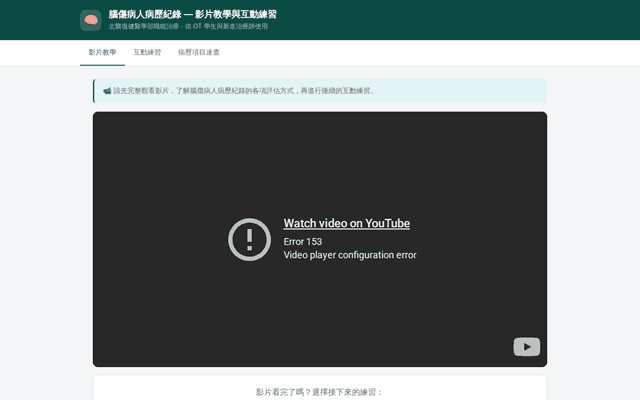Open the 影片教學 tab

point(102,53)
